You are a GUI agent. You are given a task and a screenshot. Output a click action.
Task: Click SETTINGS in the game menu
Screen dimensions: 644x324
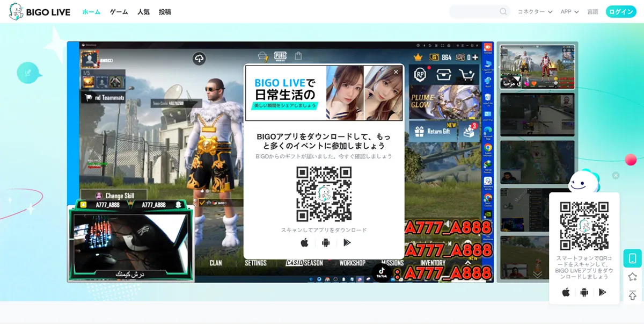pyautogui.click(x=255, y=263)
